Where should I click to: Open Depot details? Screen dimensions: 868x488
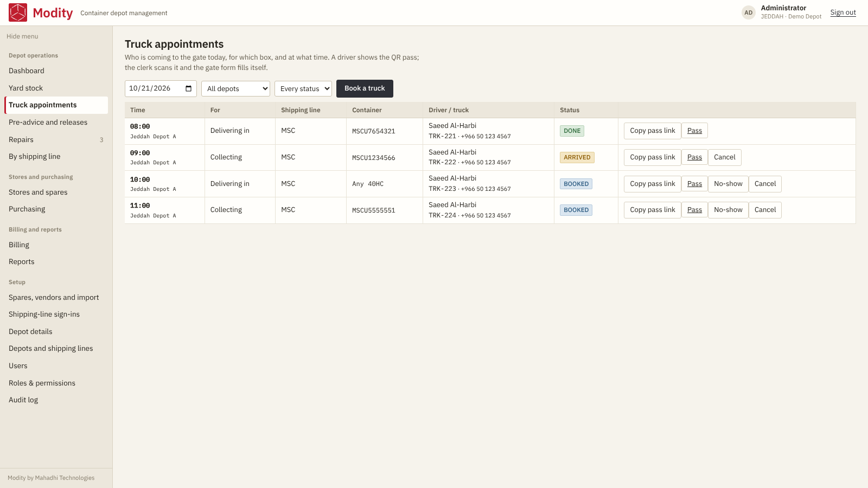56,332
